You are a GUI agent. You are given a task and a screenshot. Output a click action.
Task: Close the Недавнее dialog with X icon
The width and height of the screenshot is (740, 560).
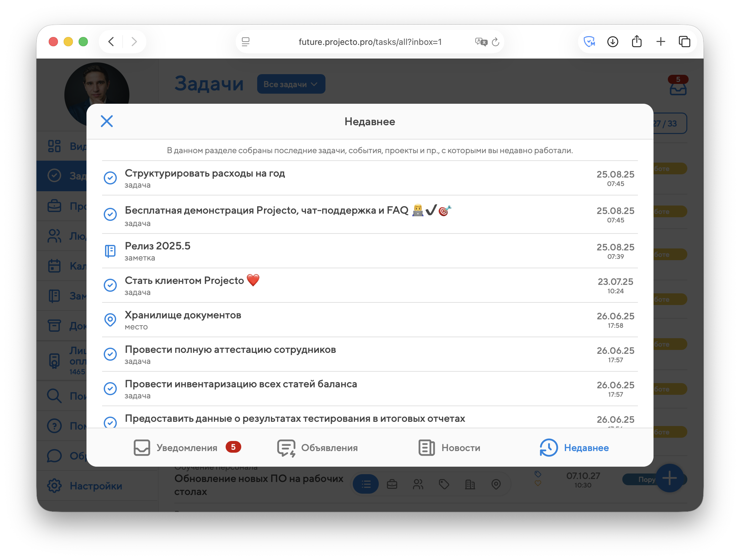(107, 121)
